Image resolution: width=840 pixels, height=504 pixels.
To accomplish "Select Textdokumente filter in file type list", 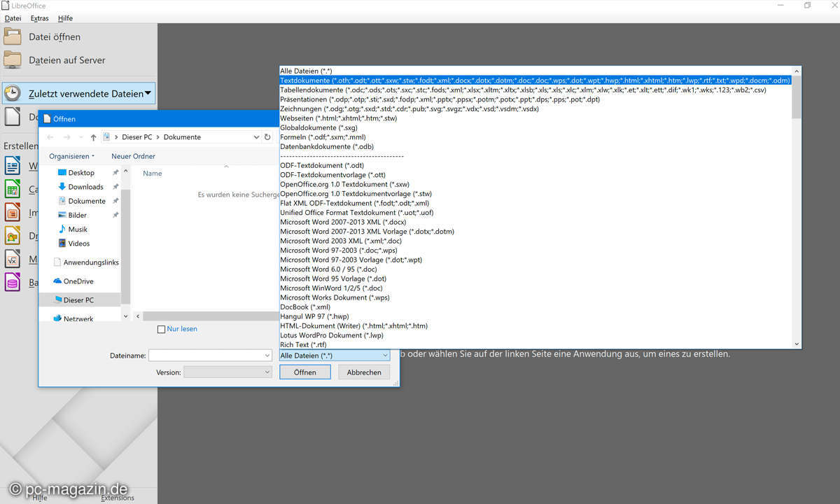I will (x=535, y=80).
